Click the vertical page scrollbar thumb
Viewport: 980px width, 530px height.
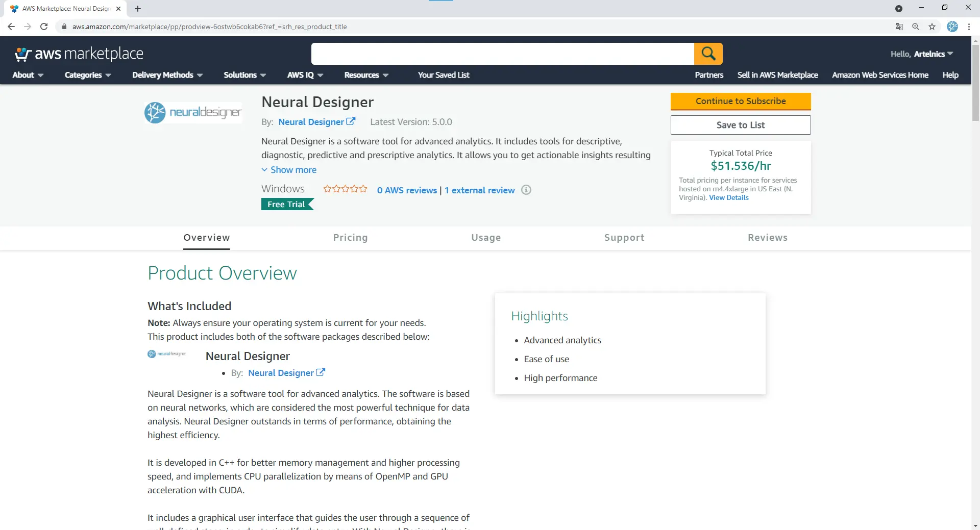point(975,82)
